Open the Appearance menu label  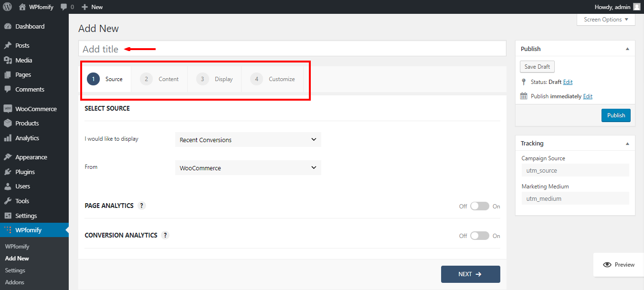[x=31, y=157]
